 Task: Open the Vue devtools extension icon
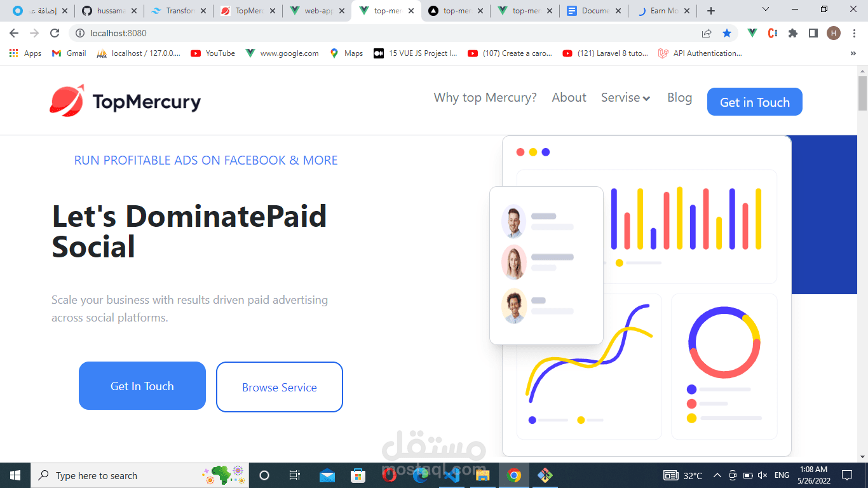click(x=752, y=33)
